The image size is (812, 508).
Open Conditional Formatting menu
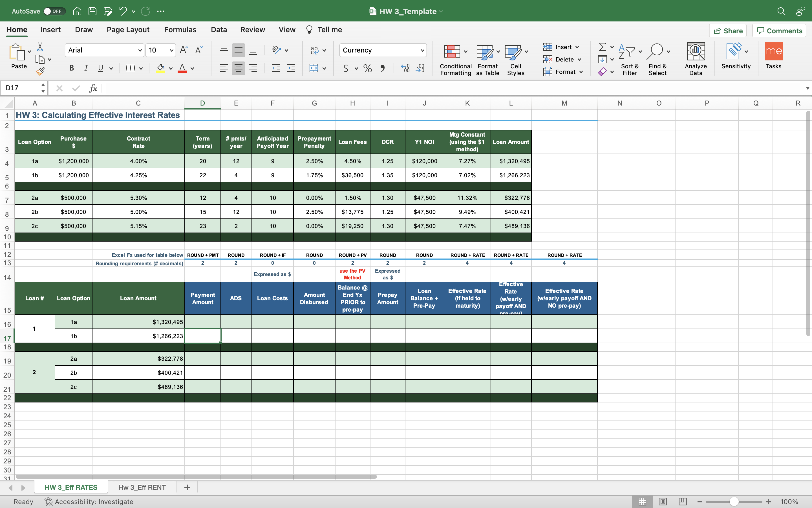455,60
